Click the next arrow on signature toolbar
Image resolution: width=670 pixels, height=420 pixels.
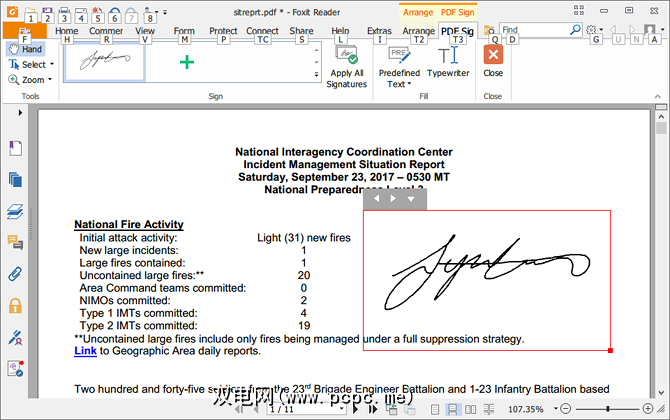pos(393,199)
